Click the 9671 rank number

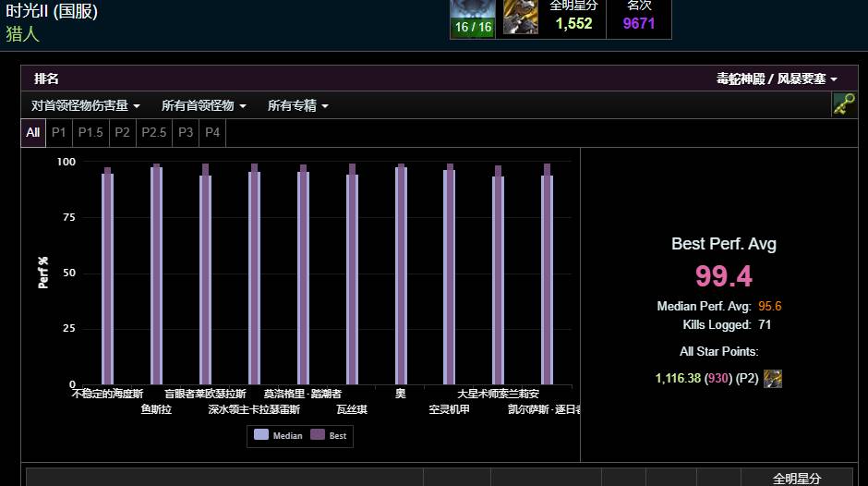639,23
